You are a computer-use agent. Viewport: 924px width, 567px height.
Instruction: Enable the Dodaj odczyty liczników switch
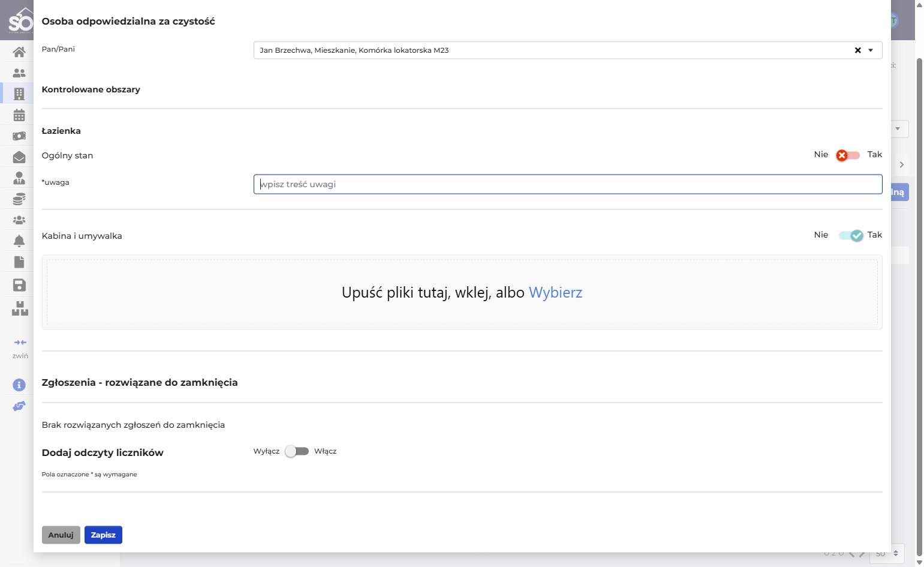pyautogui.click(x=297, y=451)
